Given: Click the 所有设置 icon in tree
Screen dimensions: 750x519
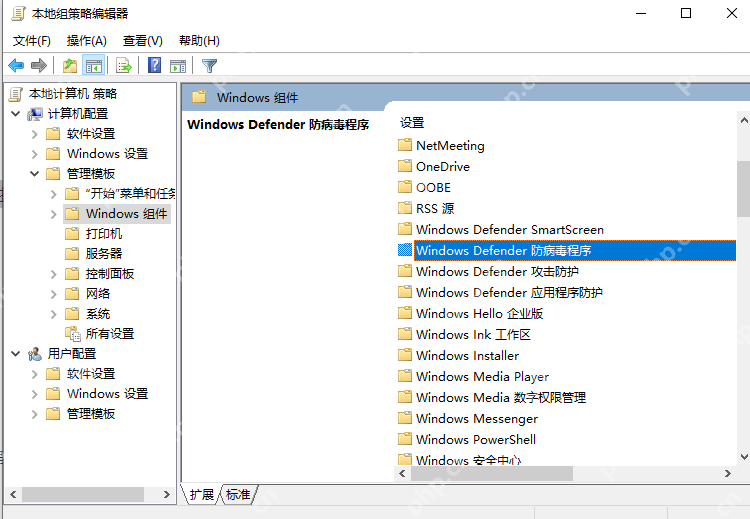Looking at the screenshot, I should coord(73,334).
